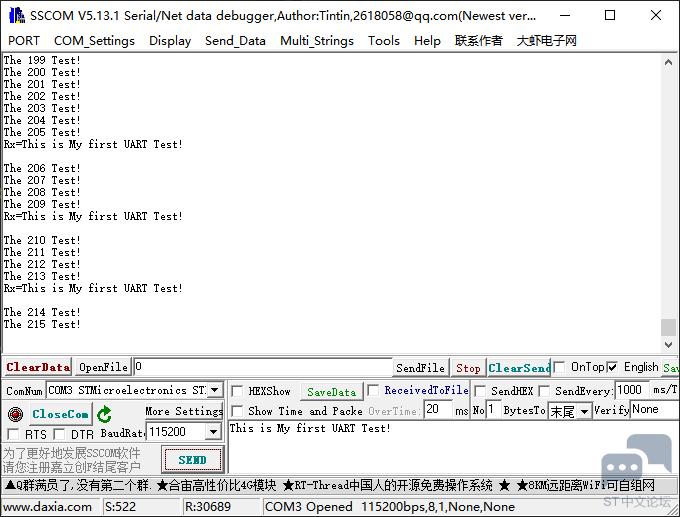Open the Tools menu

click(384, 41)
